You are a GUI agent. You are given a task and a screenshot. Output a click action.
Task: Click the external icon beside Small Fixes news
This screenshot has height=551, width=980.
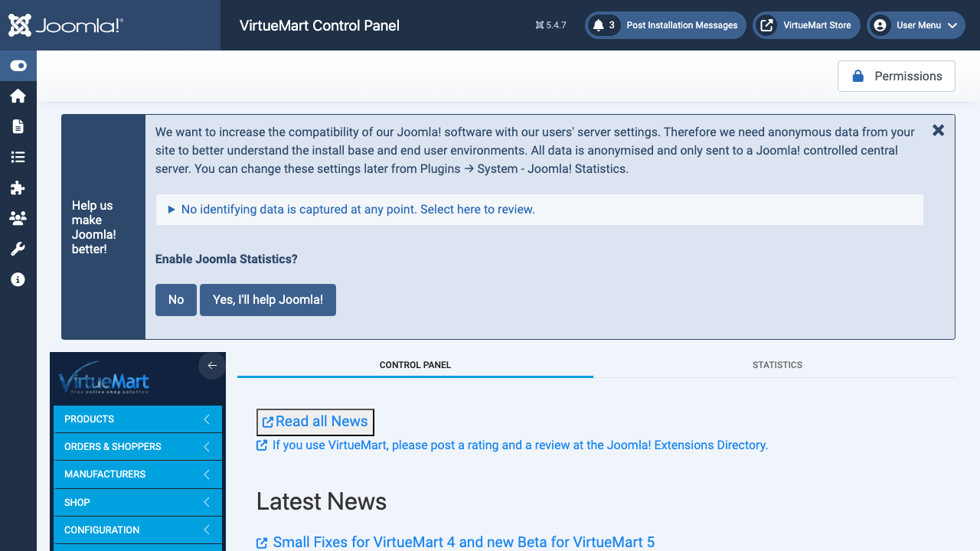click(x=262, y=543)
